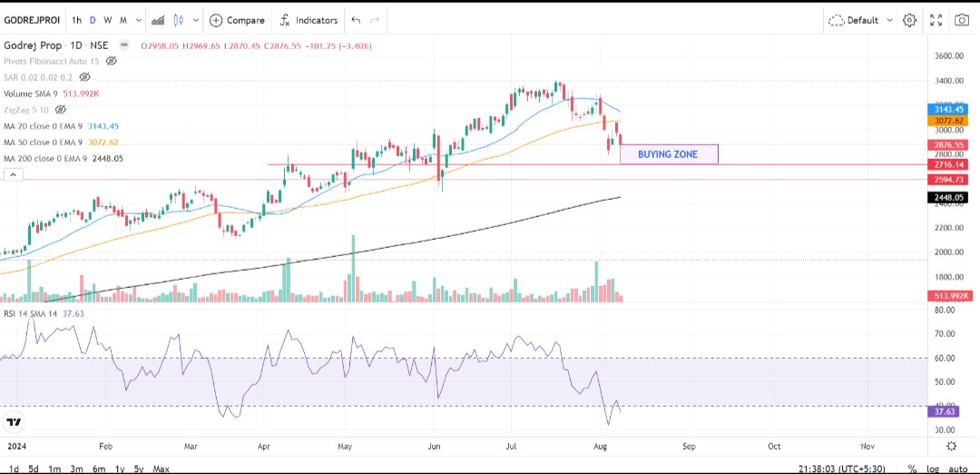Click the candlestick chart style icon
The height and width of the screenshot is (474, 980).
178,20
